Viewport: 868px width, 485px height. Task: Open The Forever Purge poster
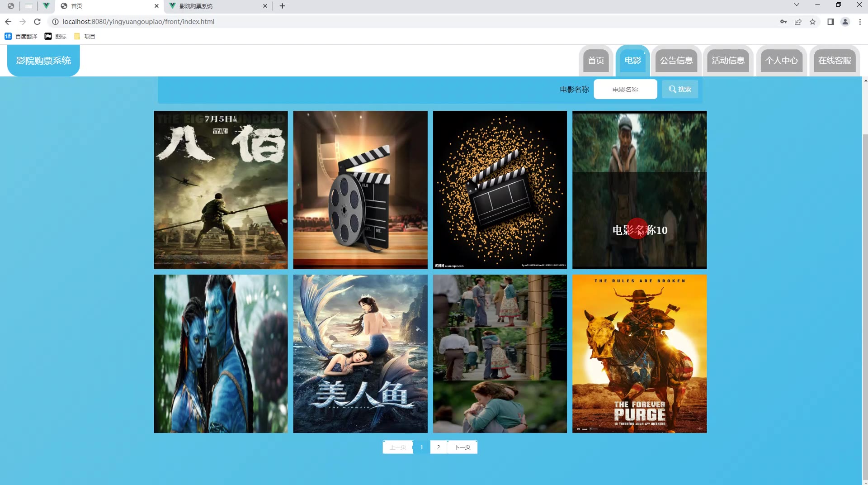point(639,354)
